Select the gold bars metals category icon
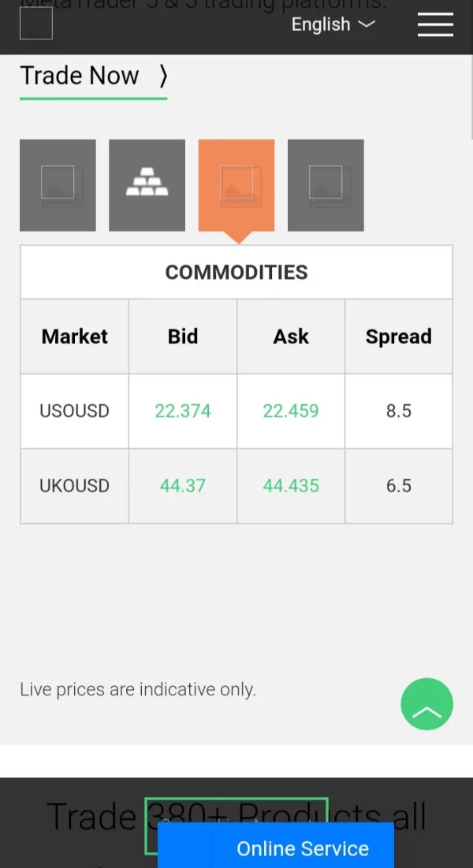473x868 pixels. pyautogui.click(x=147, y=185)
